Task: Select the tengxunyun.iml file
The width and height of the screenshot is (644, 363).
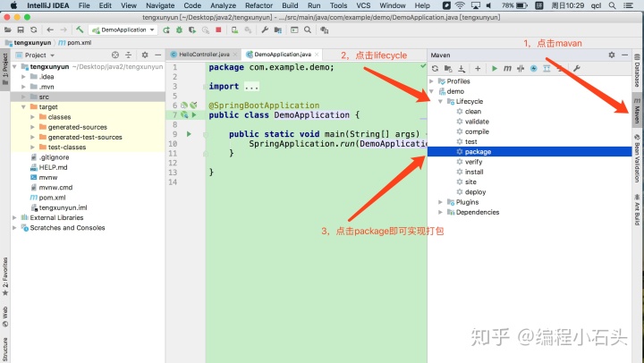Action: point(63,207)
